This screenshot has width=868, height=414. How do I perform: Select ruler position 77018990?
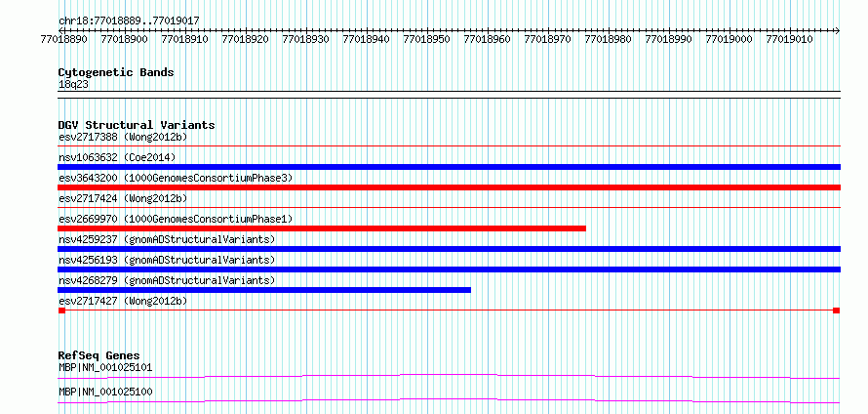[x=668, y=39]
